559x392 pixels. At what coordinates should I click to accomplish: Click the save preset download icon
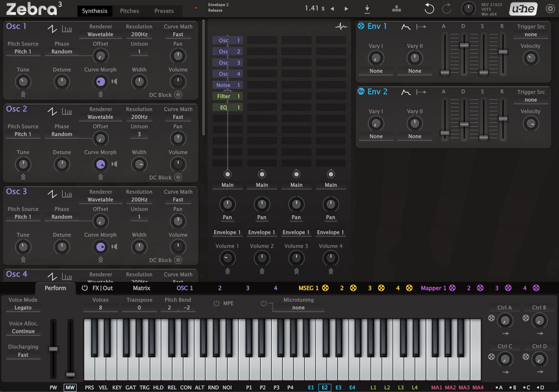click(367, 9)
